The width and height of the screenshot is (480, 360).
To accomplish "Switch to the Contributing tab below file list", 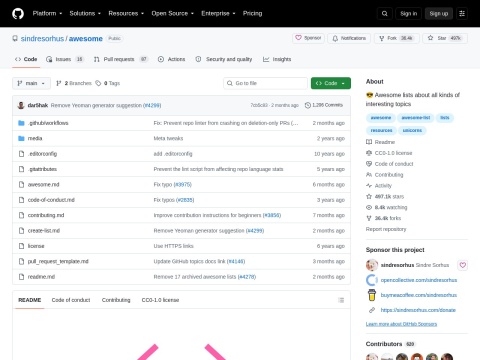I will pos(116,300).
